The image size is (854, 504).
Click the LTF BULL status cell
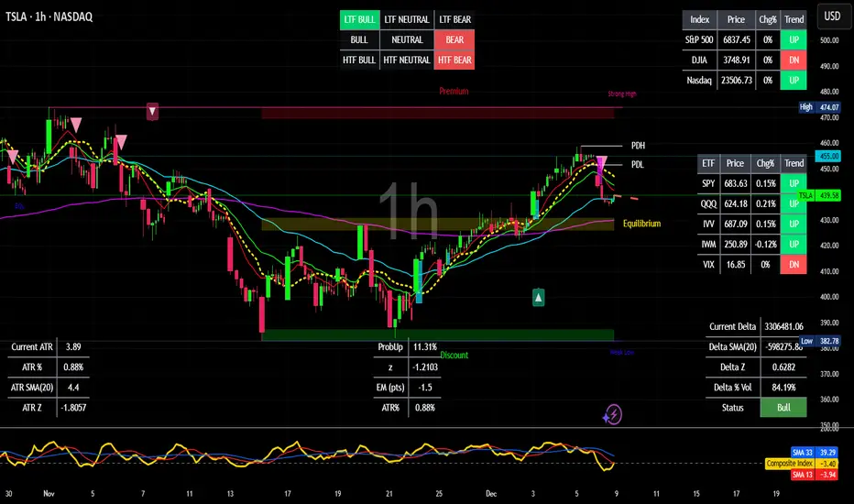click(x=359, y=19)
